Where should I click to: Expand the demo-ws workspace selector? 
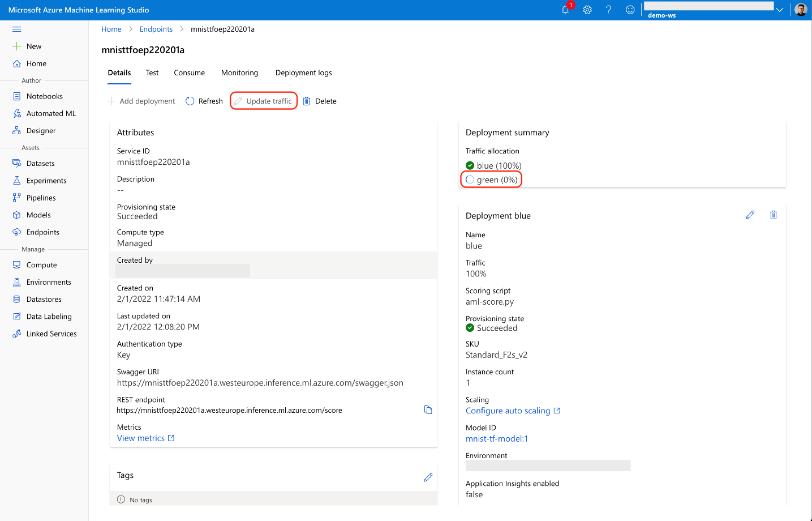point(779,10)
